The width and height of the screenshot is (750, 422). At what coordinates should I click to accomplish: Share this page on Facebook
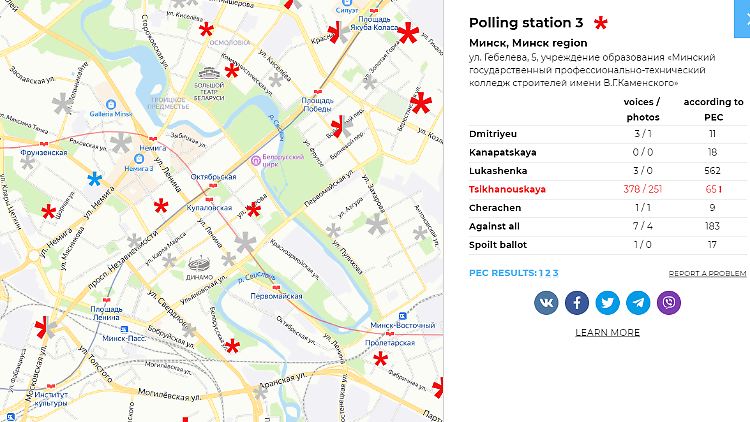577,302
